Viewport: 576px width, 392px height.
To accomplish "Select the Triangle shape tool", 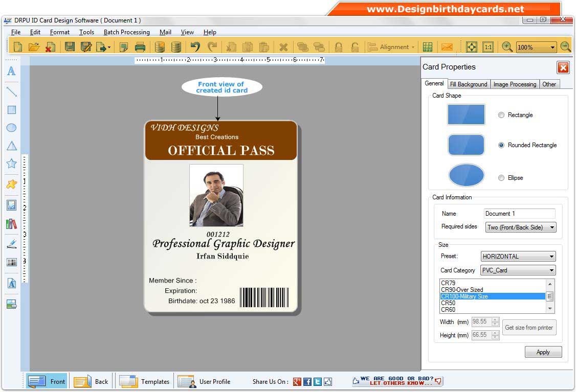I will click(x=11, y=146).
